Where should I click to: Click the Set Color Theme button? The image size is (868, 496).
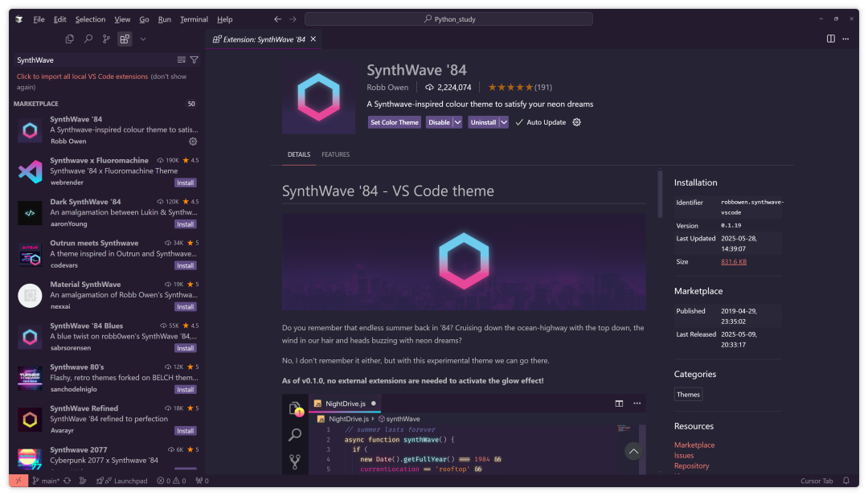coord(395,122)
